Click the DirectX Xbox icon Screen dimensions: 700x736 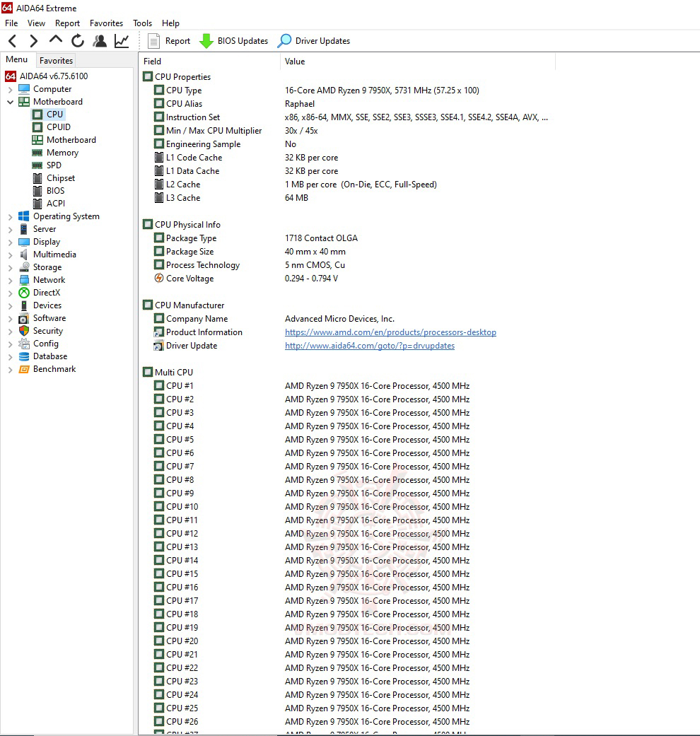pos(24,293)
